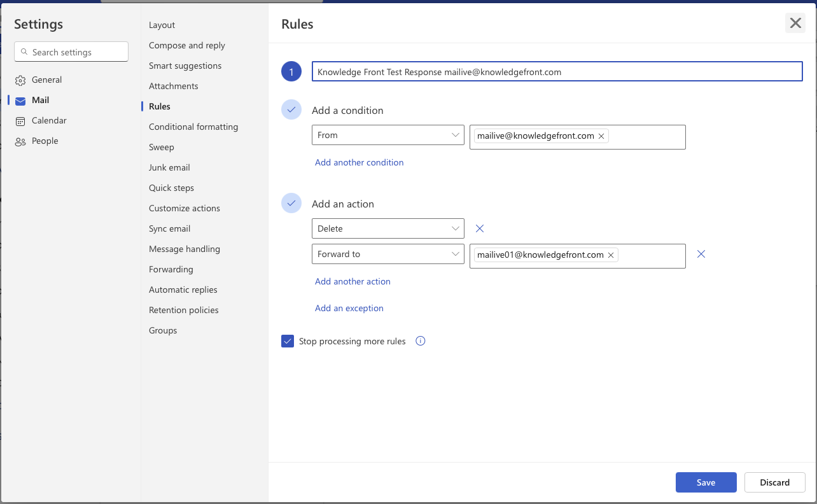Viewport: 817px width, 504px height.
Task: Close the Settings dialog with the X
Action: tap(795, 24)
